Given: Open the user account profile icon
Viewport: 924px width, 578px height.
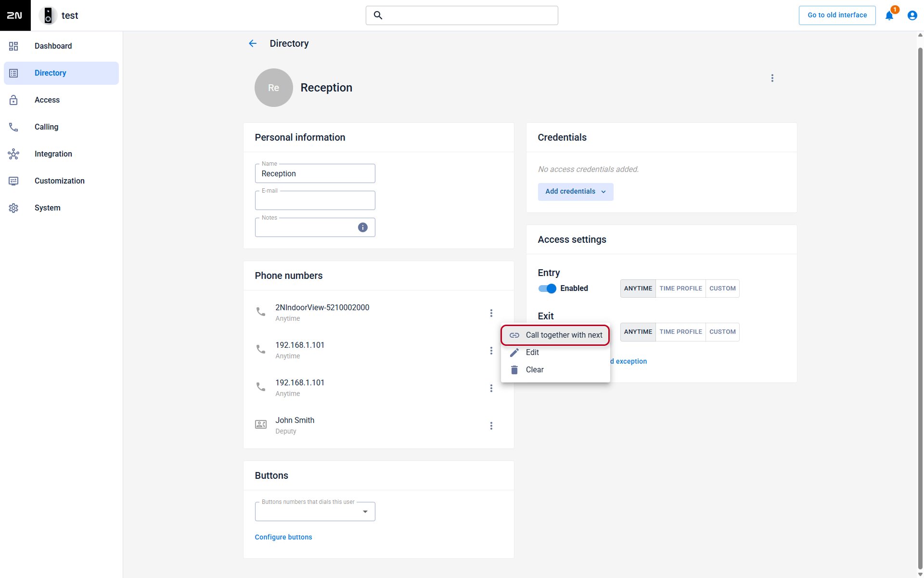Looking at the screenshot, I should tap(912, 15).
